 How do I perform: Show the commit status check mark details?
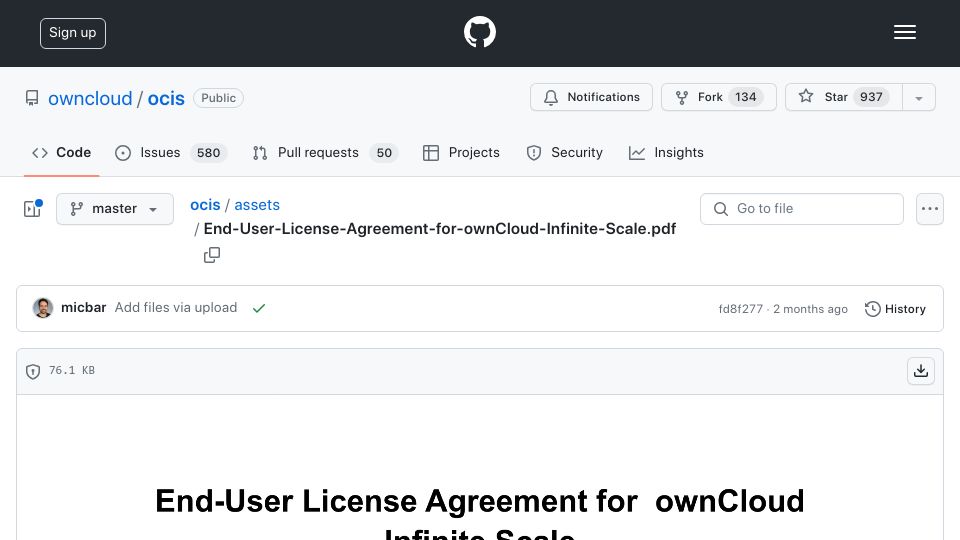[x=259, y=308]
